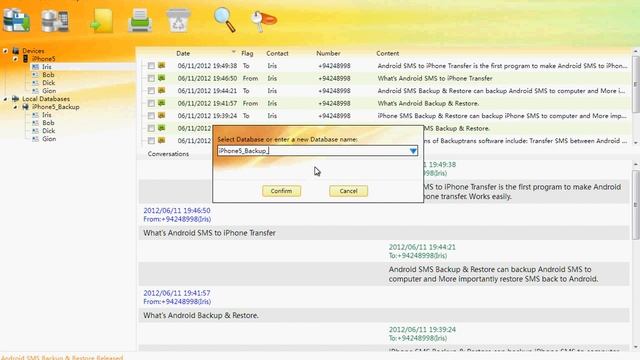Sort by the Date column header
The image size is (640, 360).
tap(183, 53)
